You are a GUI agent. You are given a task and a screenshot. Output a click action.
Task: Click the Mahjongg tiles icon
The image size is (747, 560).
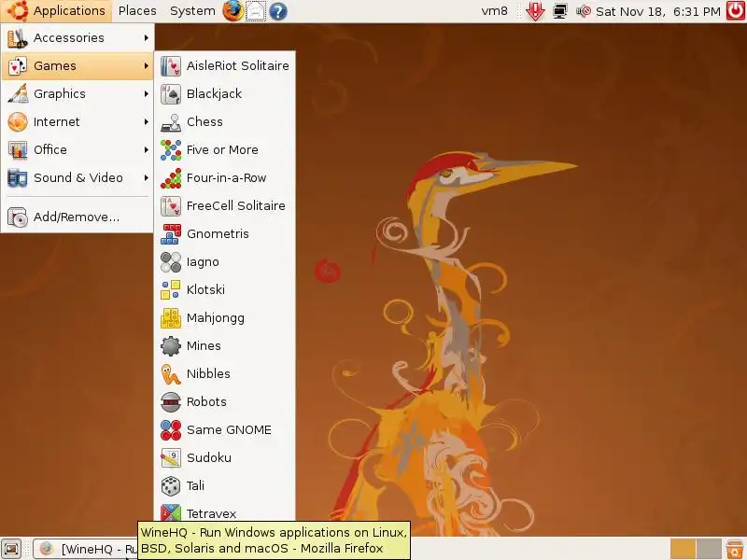point(171,317)
